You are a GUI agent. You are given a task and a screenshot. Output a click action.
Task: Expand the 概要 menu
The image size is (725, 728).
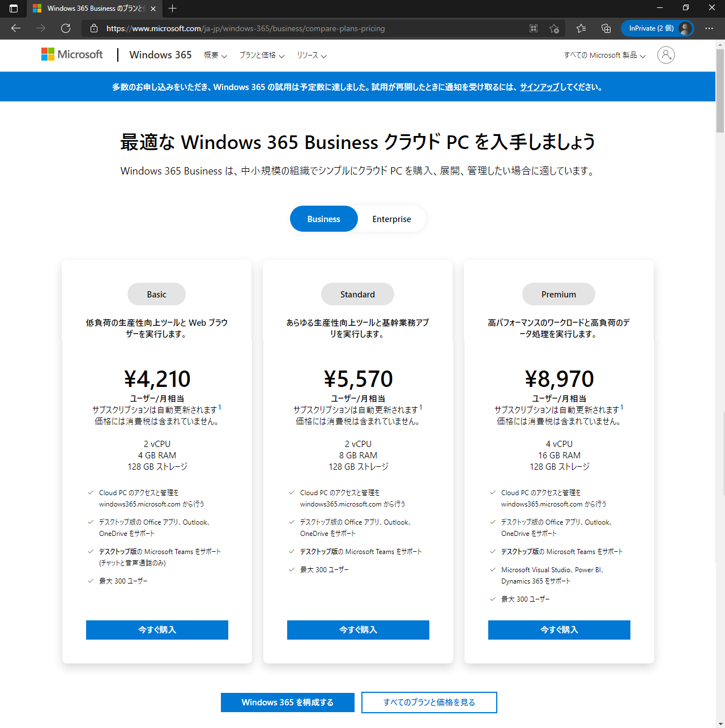(215, 56)
